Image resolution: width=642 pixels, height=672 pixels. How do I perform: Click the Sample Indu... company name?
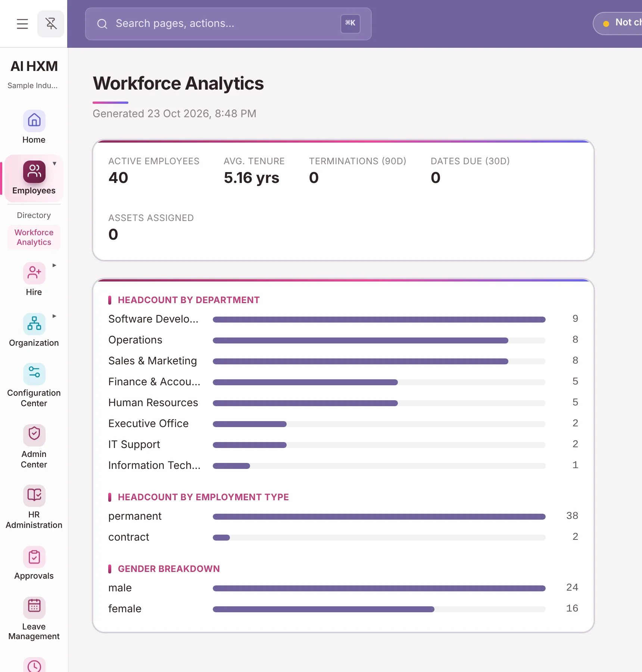[32, 86]
